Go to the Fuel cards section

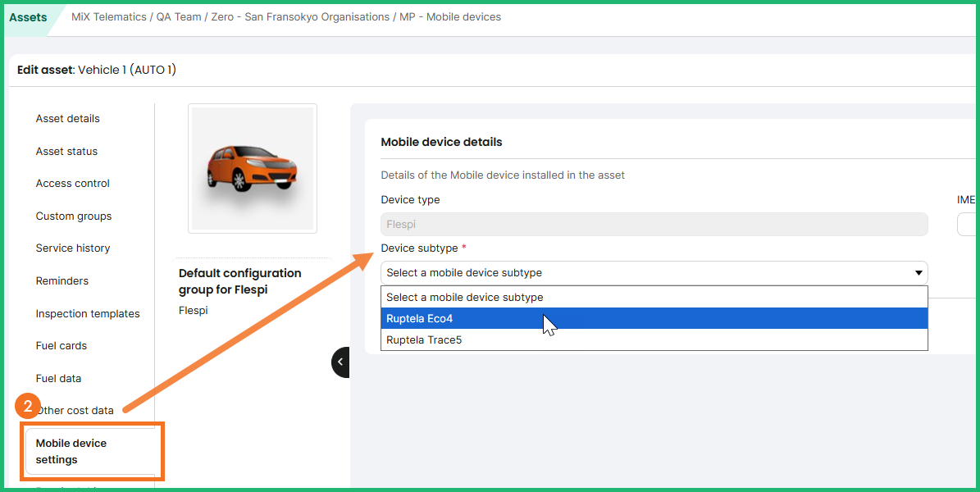61,346
